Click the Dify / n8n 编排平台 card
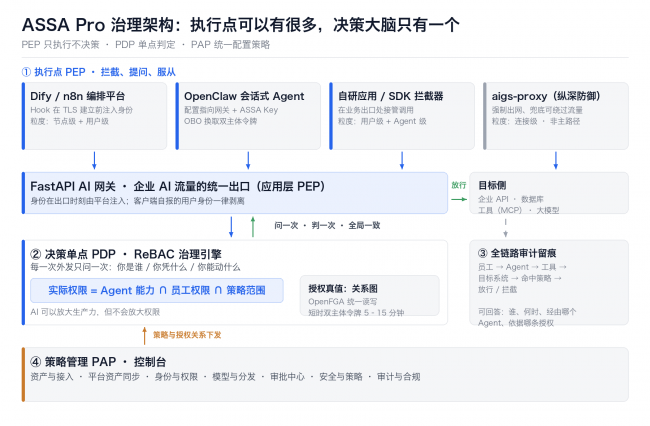 click(95, 116)
